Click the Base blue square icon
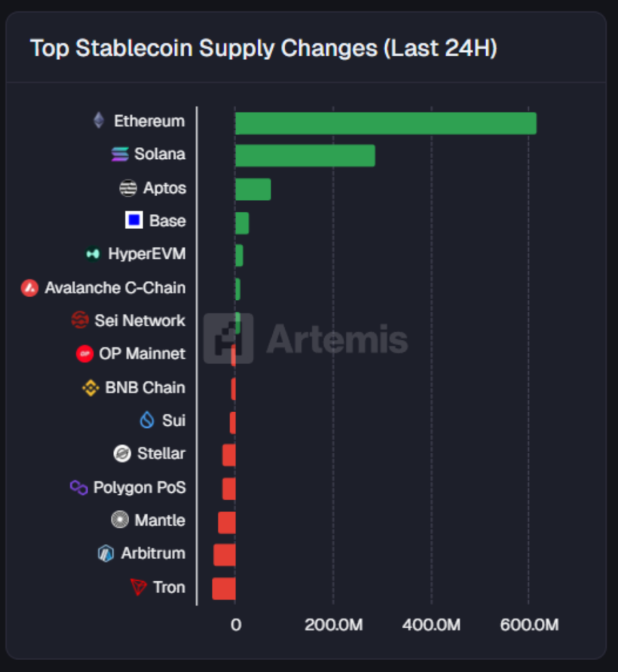This screenshot has height=672, width=618. [134, 220]
